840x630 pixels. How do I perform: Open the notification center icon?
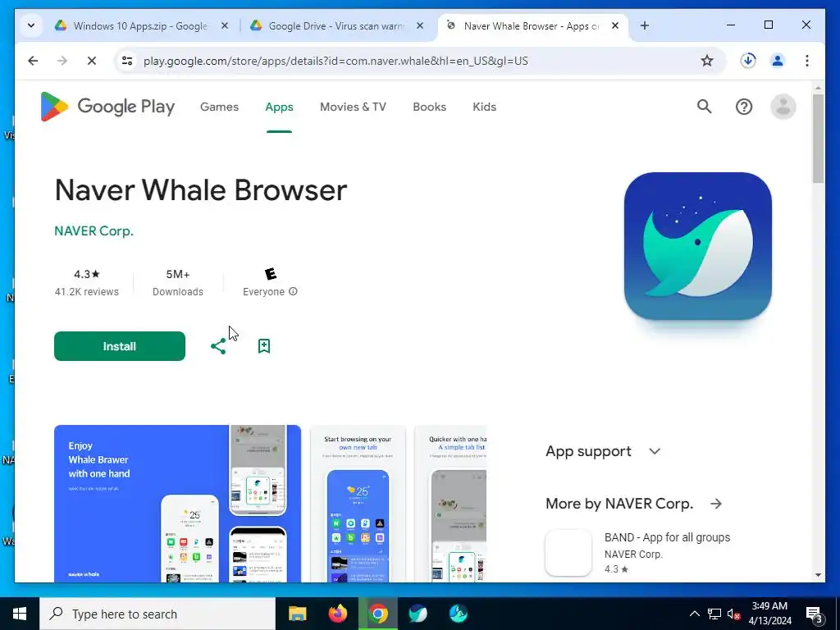pyautogui.click(x=815, y=614)
